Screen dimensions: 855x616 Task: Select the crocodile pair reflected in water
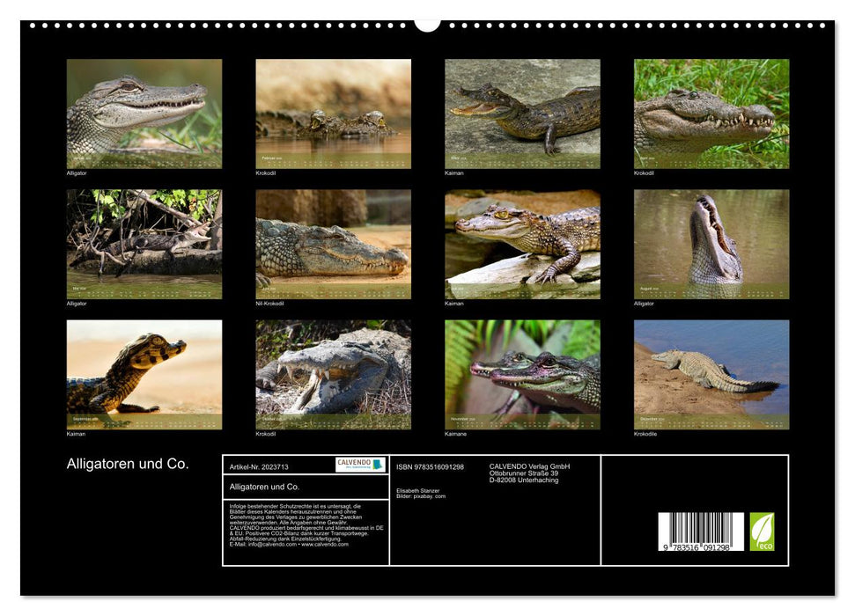pos(333,114)
